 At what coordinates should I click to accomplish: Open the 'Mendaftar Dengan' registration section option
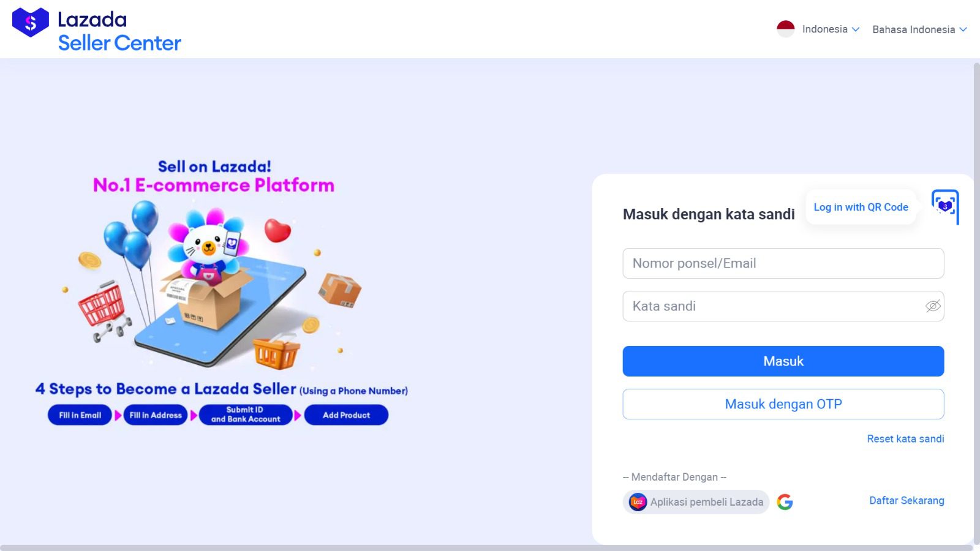[x=674, y=477]
